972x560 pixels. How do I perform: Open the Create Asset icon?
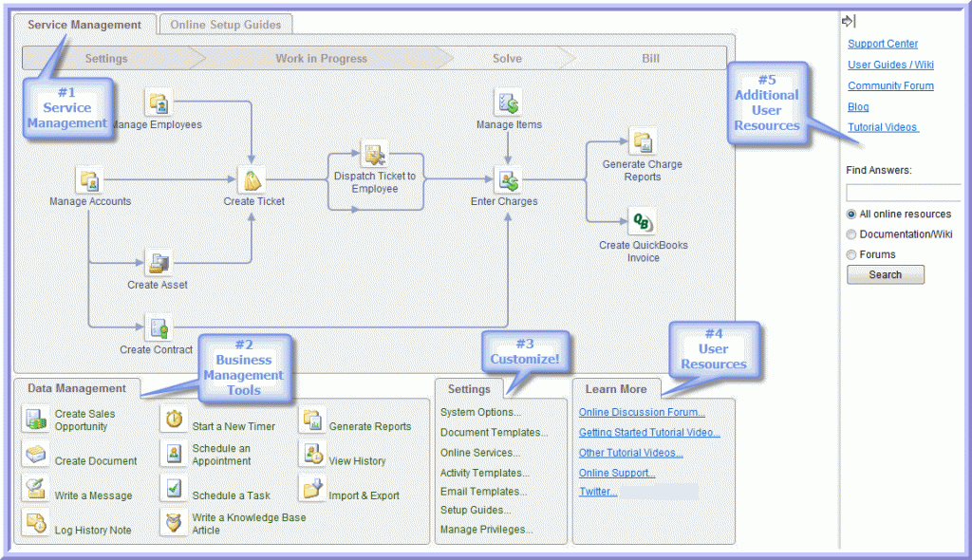tap(158, 262)
